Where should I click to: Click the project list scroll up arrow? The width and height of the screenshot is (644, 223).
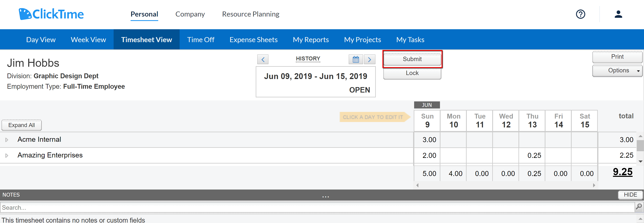click(x=640, y=136)
